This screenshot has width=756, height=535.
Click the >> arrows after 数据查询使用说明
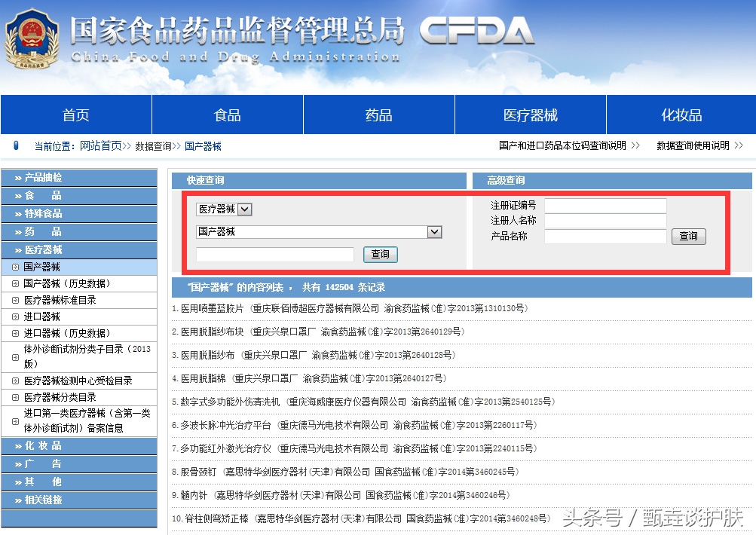click(739, 145)
